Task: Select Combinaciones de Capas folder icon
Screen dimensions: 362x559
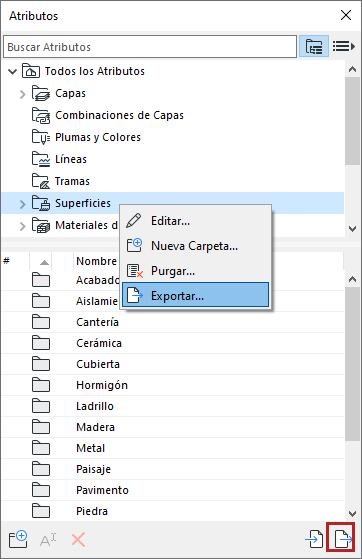Action: (41, 116)
